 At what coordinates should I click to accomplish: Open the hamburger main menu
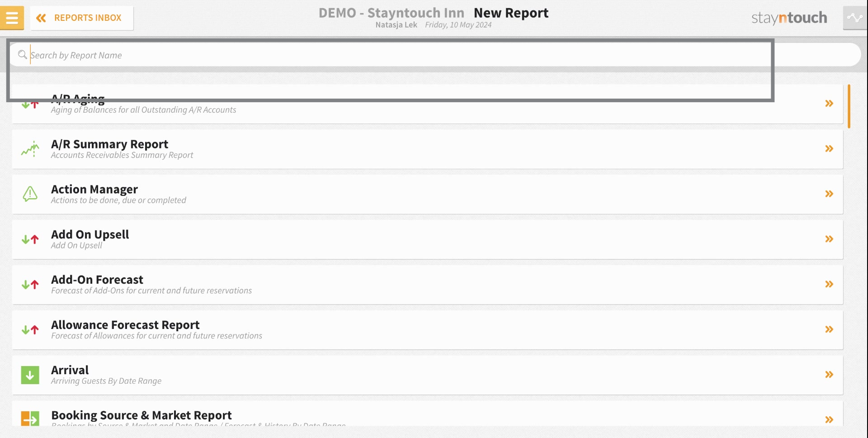pyautogui.click(x=12, y=18)
